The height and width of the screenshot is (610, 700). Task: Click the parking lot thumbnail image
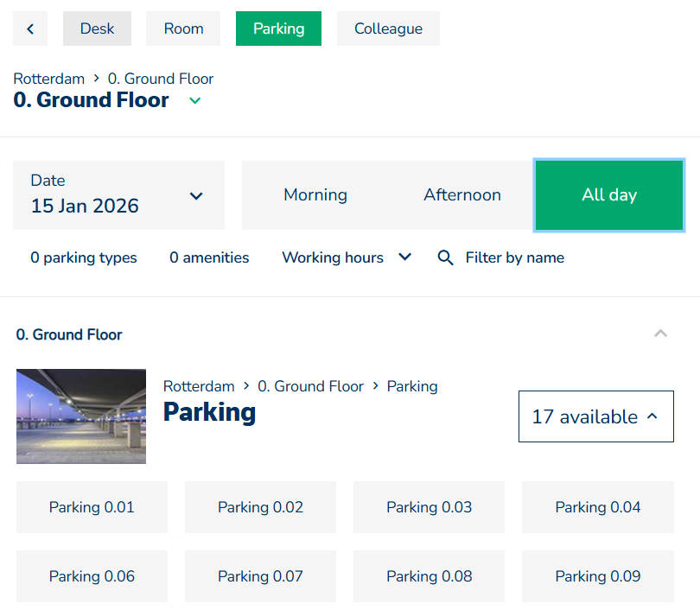point(81,416)
